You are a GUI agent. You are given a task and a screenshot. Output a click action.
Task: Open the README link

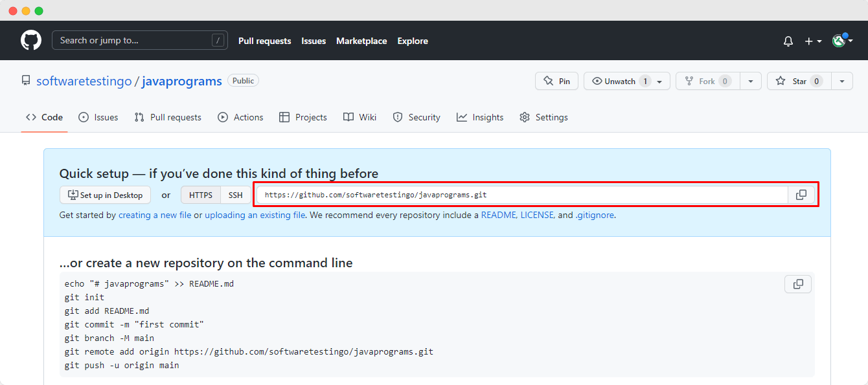click(x=498, y=215)
